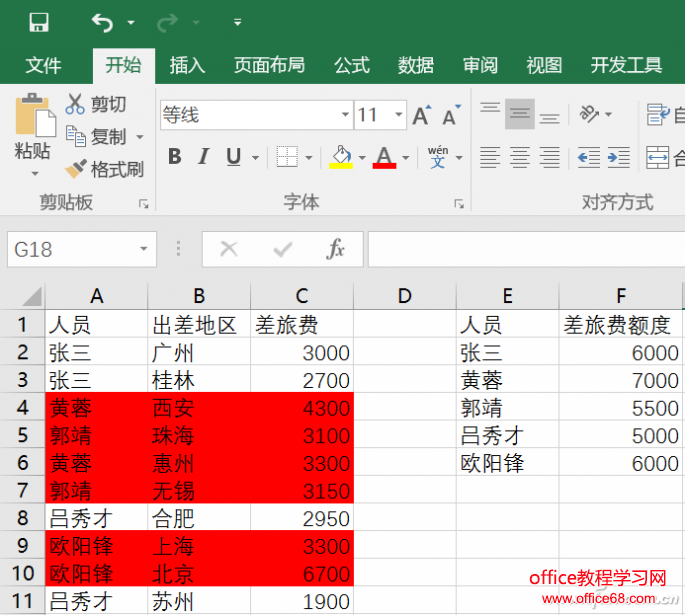
Task: Select cell containing 广州
Action: click(199, 352)
